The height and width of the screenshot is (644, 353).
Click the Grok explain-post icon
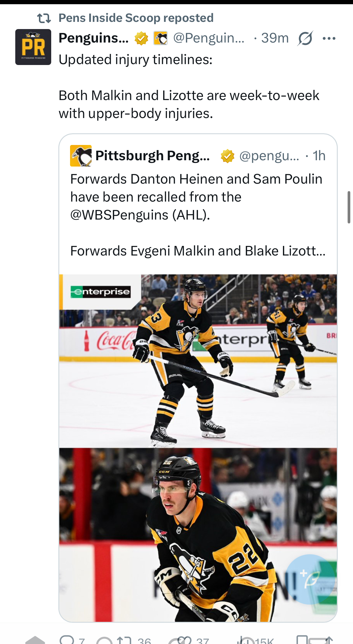tap(305, 38)
